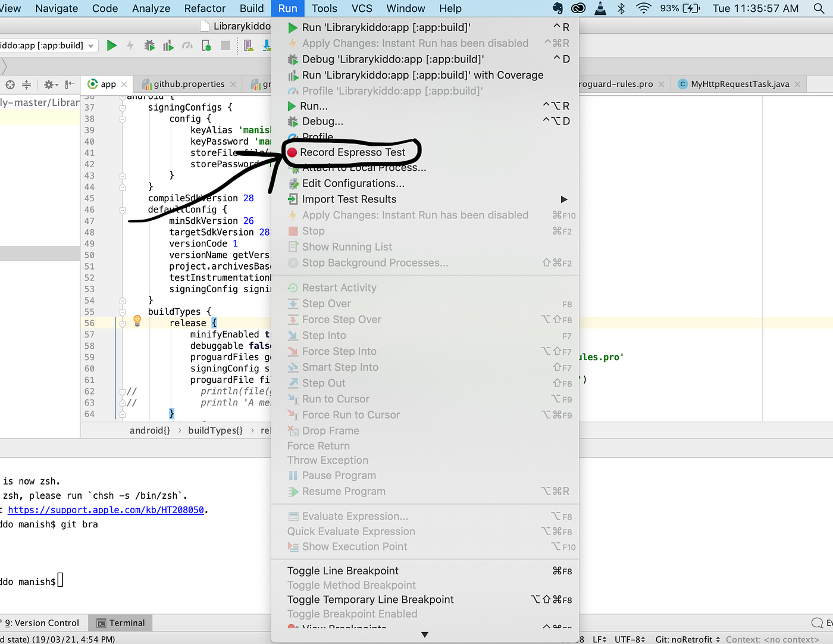Select Toggle Temporary Line Breakpoint
The width and height of the screenshot is (833, 644).
pos(425,599)
